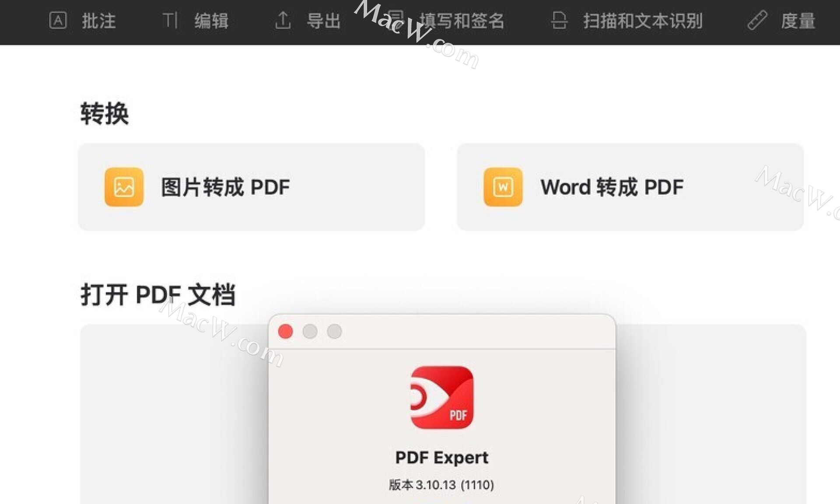Image resolution: width=840 pixels, height=504 pixels.
Task: Close the About PDF Expert dialog
Action: [x=285, y=332]
